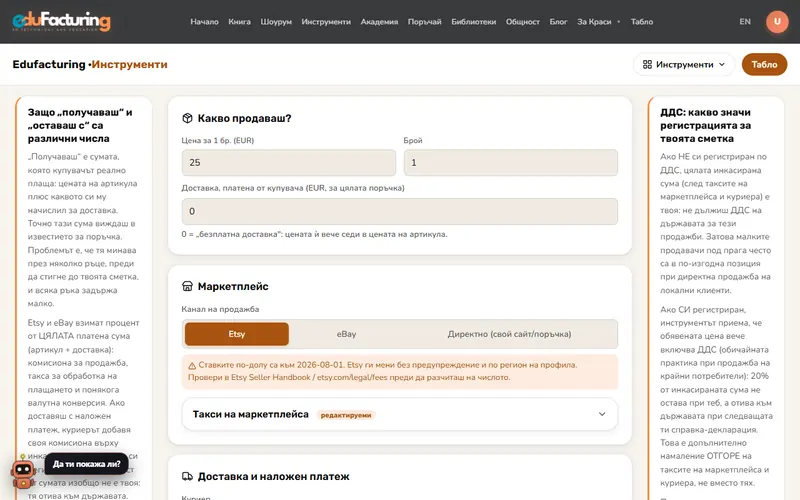Click the "редактируеми" badge

click(345, 415)
